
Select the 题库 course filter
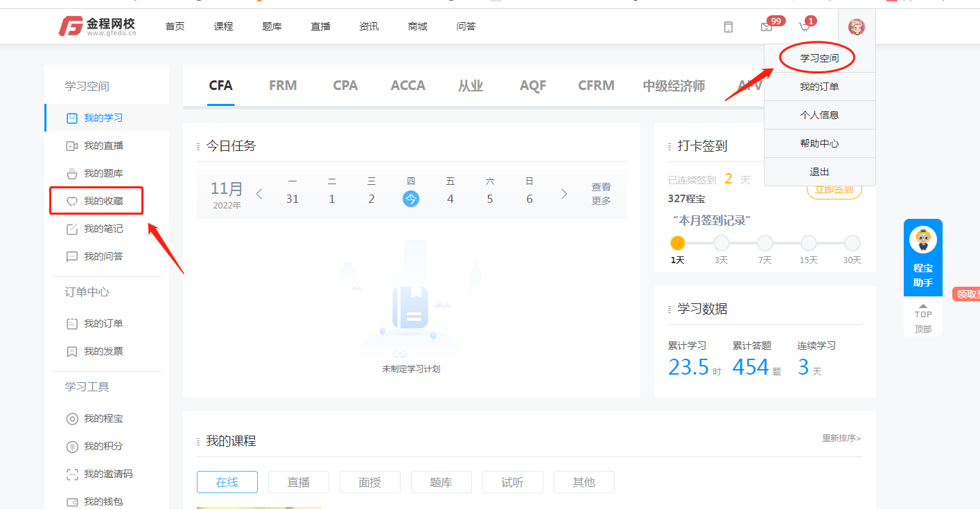click(441, 482)
